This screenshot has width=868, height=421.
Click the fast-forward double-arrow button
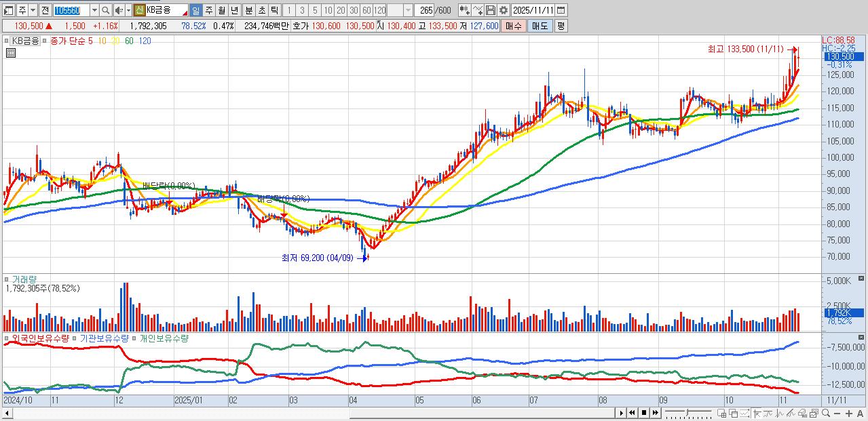pyautogui.click(x=656, y=413)
